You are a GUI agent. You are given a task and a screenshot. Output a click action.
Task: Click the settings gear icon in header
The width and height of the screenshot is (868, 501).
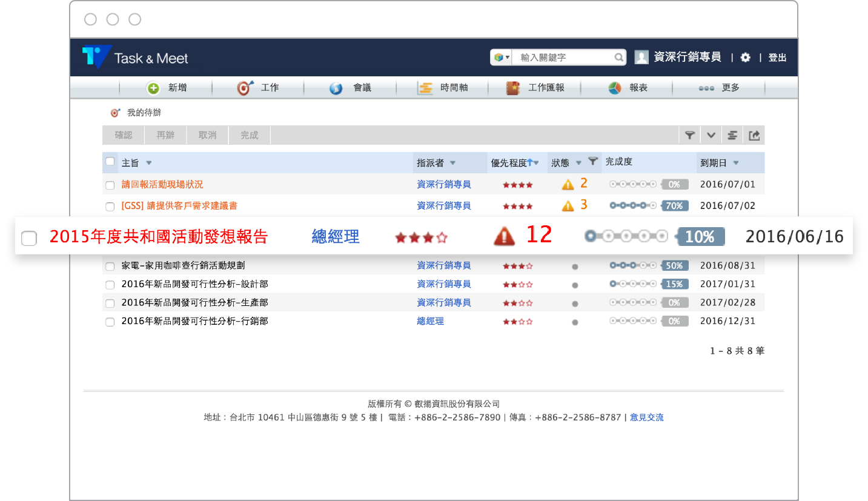(x=745, y=58)
